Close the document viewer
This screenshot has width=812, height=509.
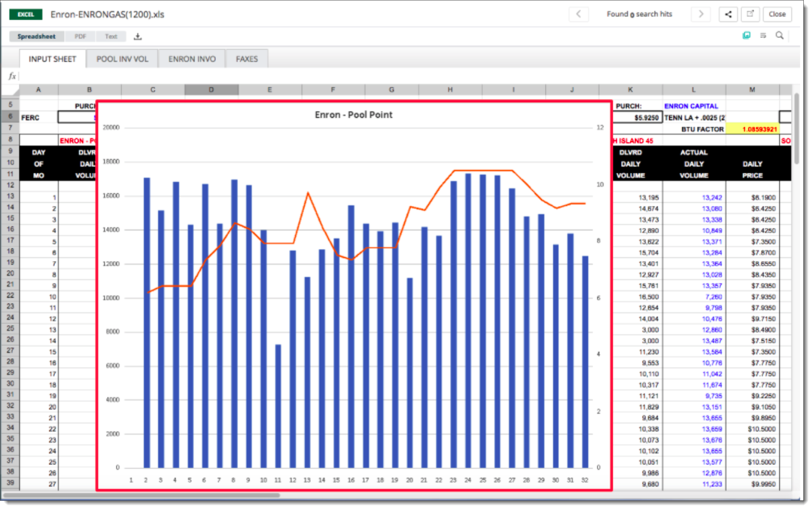point(777,14)
